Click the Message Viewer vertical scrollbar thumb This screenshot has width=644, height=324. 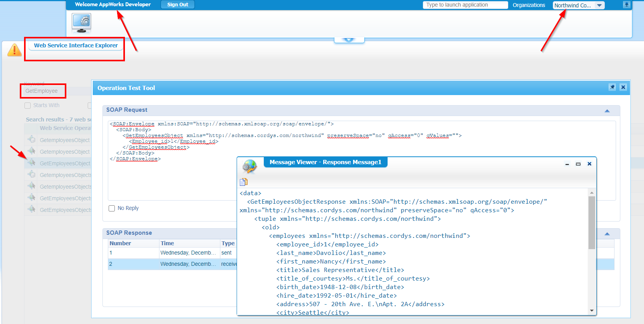tap(592, 222)
